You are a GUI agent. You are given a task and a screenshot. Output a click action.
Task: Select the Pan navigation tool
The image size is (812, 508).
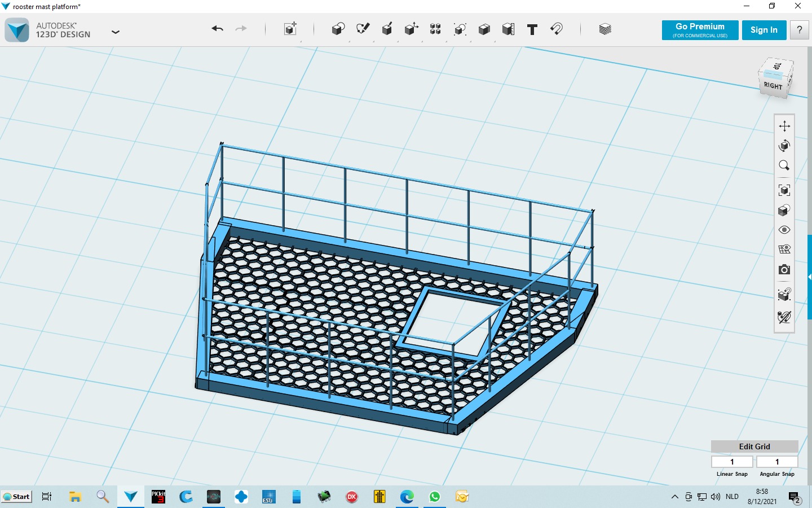(784, 126)
